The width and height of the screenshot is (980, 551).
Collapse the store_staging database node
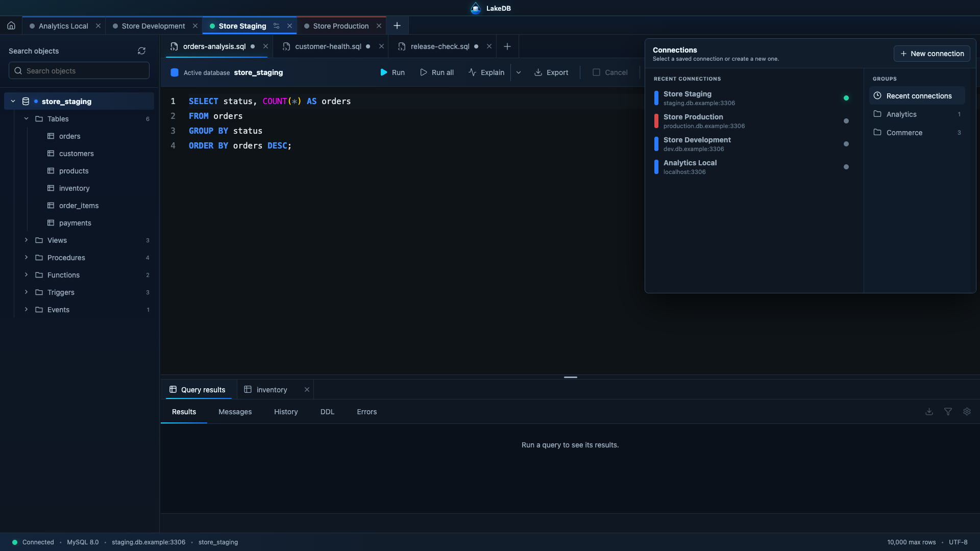point(13,102)
